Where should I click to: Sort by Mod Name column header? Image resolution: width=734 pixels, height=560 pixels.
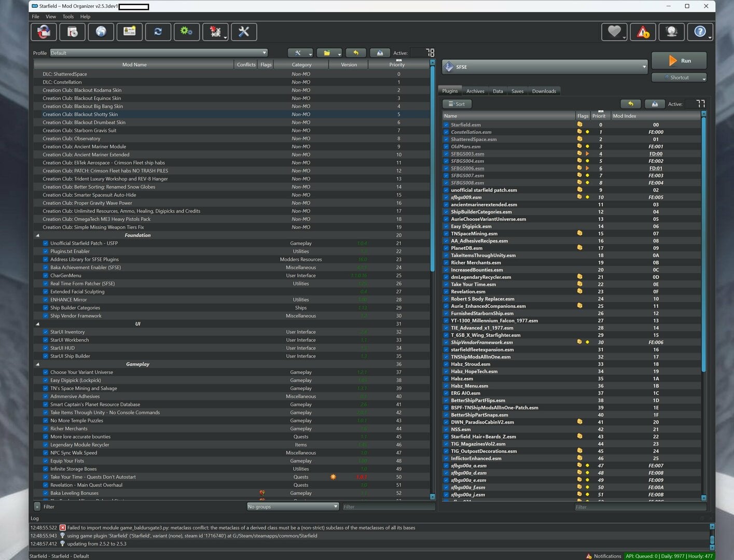[x=134, y=65]
